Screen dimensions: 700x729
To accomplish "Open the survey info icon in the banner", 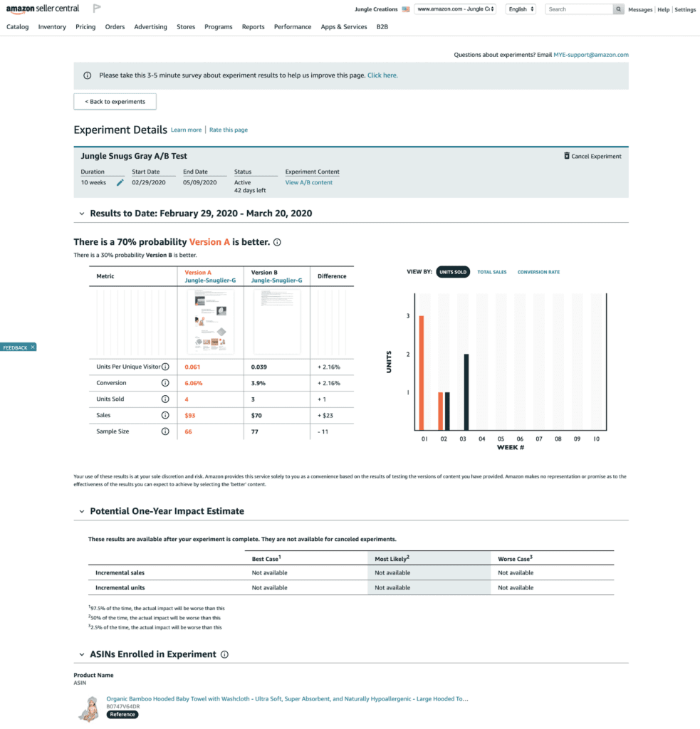I will pyautogui.click(x=86, y=75).
